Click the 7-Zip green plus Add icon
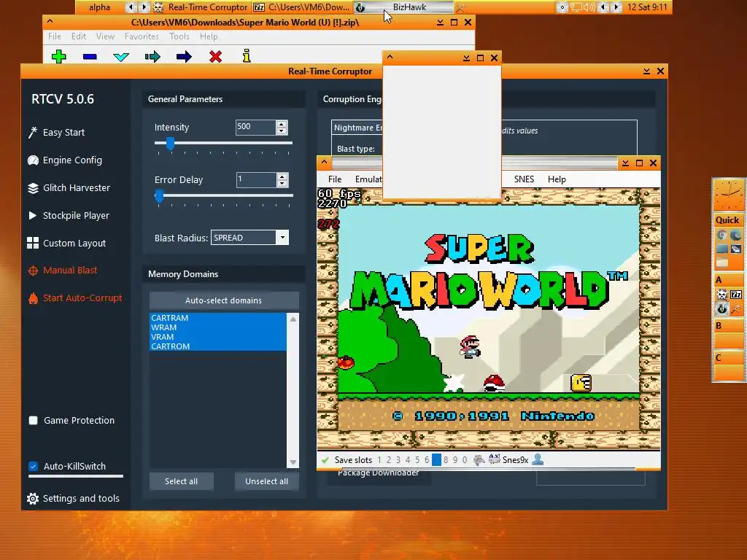The width and height of the screenshot is (747, 560). pos(58,57)
